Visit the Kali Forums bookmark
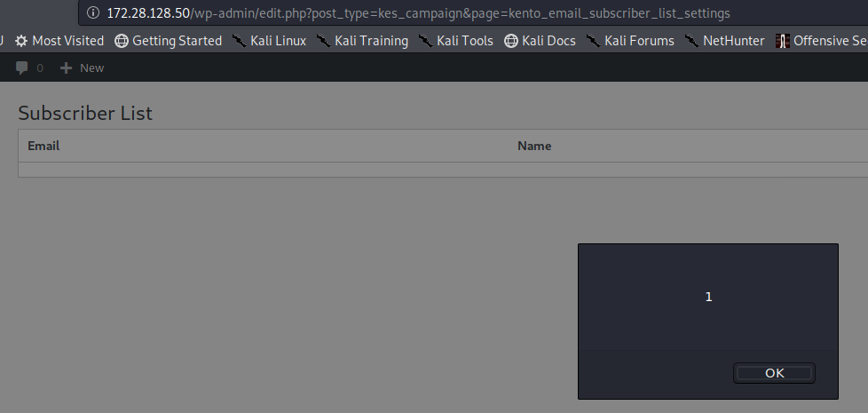The width and height of the screenshot is (868, 413). [x=630, y=41]
